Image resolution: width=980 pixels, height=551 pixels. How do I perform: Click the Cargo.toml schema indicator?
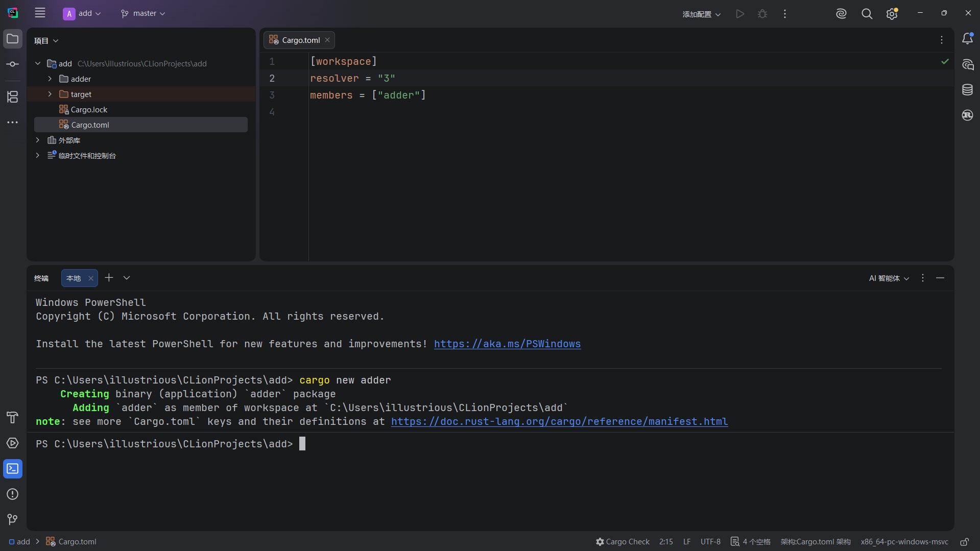pyautogui.click(x=816, y=542)
